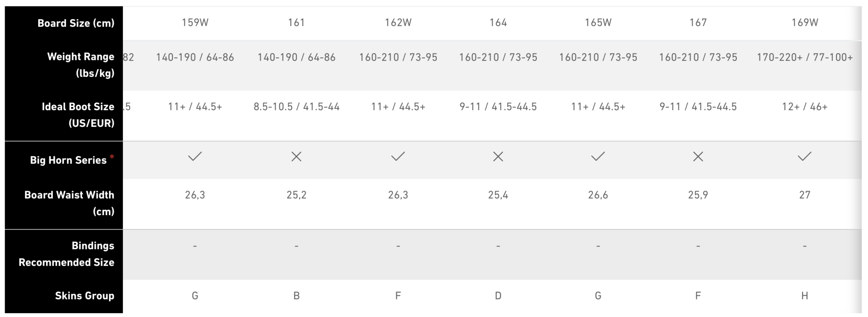Select the 169W board size header
Viewport: 868px width, 317px height.
pyautogui.click(x=805, y=22)
